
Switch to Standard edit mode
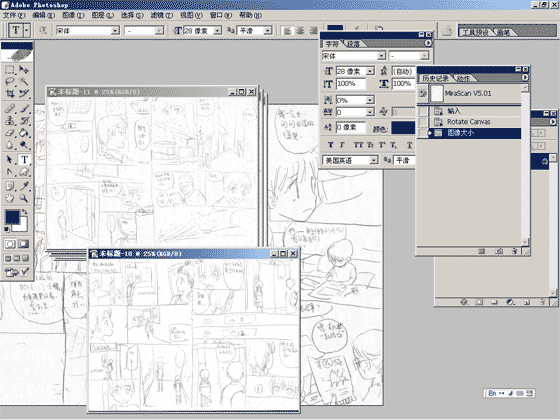pos(10,244)
